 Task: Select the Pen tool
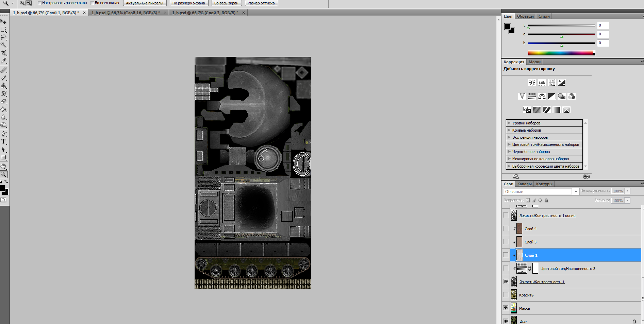pyautogui.click(x=4, y=134)
